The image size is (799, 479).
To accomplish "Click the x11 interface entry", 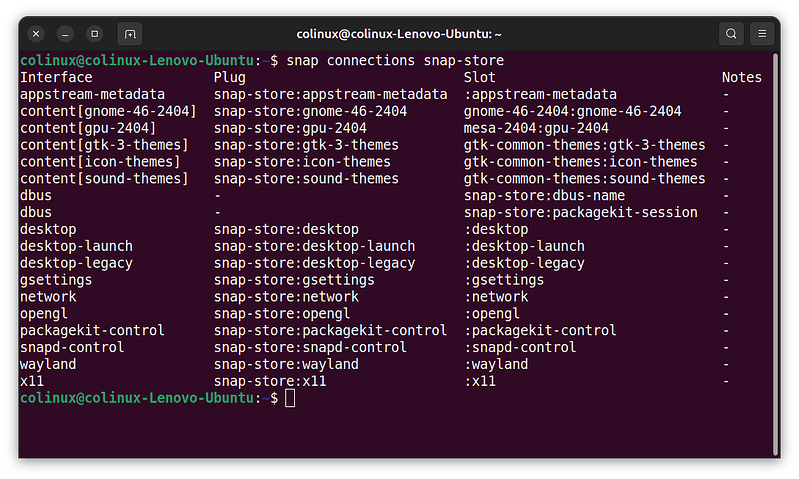I will (x=32, y=381).
